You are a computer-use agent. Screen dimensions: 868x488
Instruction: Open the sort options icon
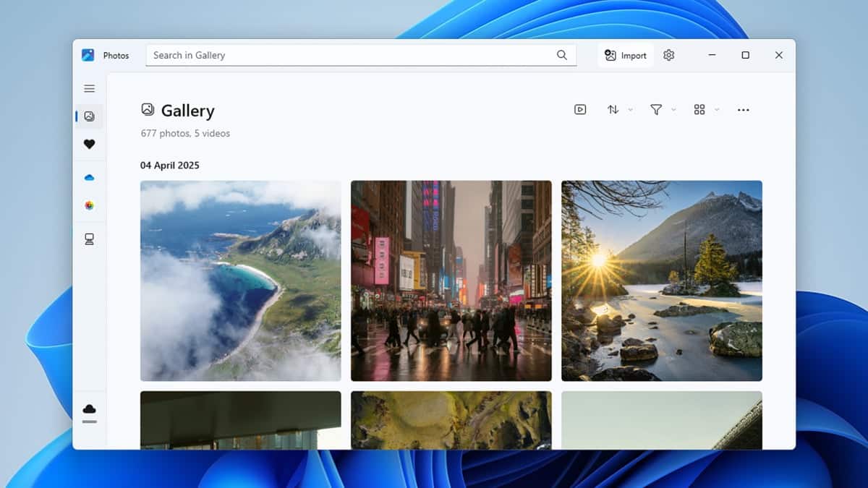coord(612,109)
